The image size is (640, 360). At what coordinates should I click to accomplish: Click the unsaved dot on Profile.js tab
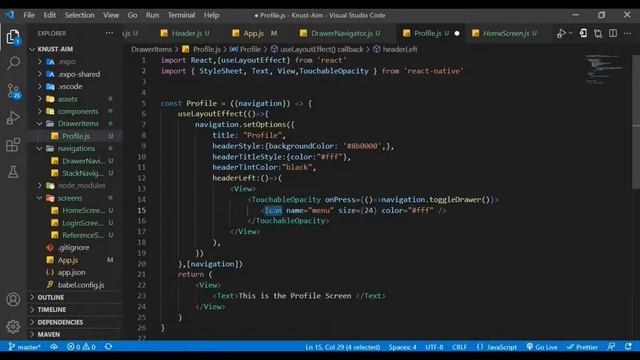[x=457, y=33]
